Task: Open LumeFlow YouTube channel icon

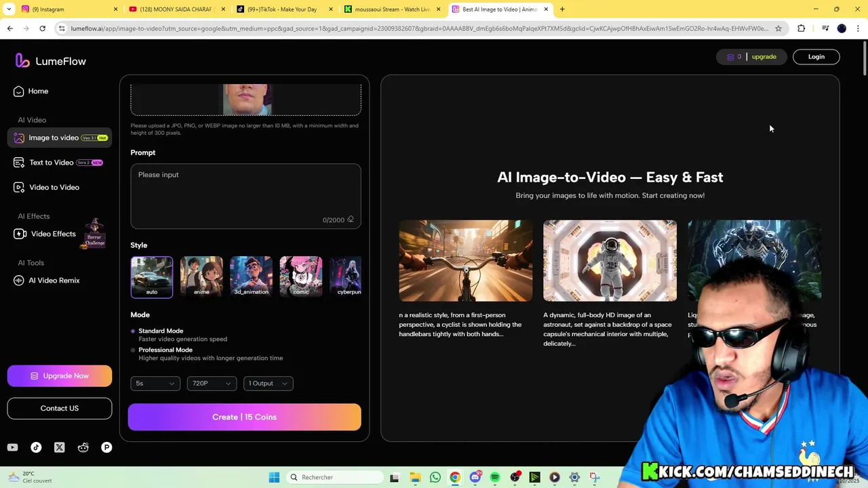Action: tap(12, 447)
